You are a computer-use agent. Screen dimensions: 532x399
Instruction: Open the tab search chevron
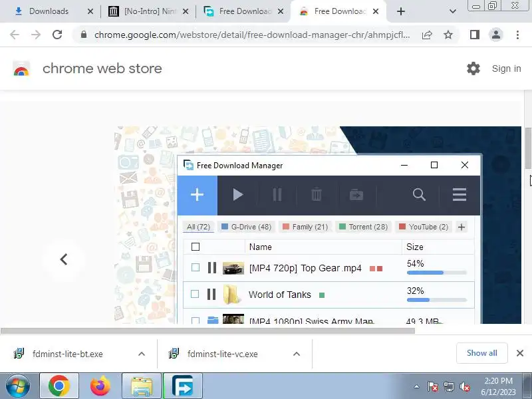click(x=453, y=11)
